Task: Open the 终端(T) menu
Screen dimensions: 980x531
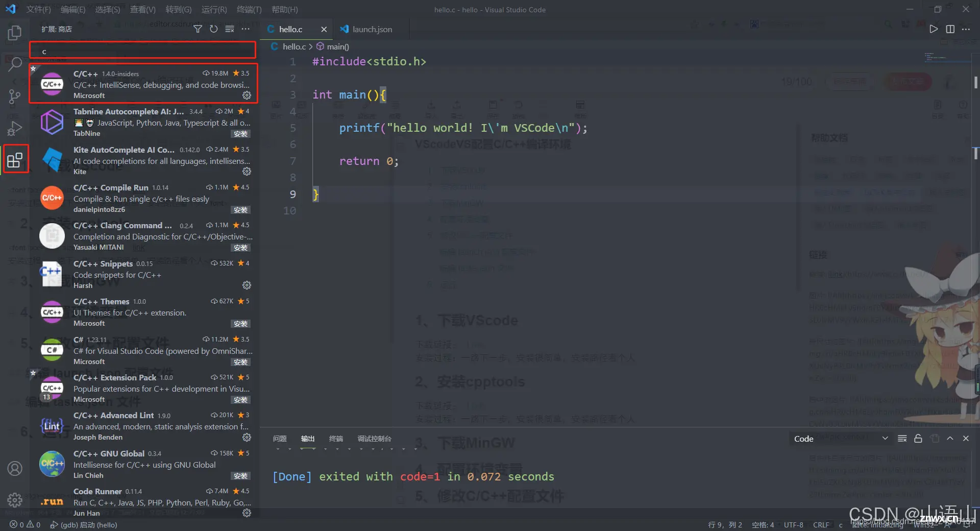Action: [249, 9]
